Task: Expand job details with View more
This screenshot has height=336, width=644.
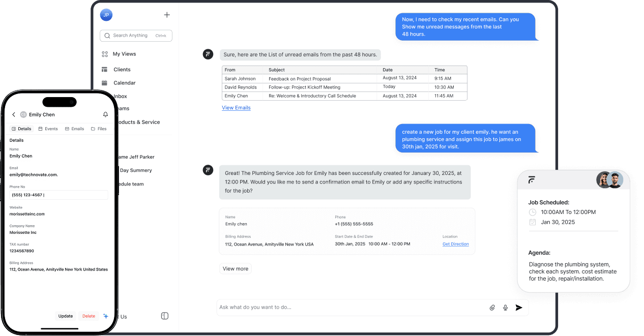Action: [x=235, y=268]
